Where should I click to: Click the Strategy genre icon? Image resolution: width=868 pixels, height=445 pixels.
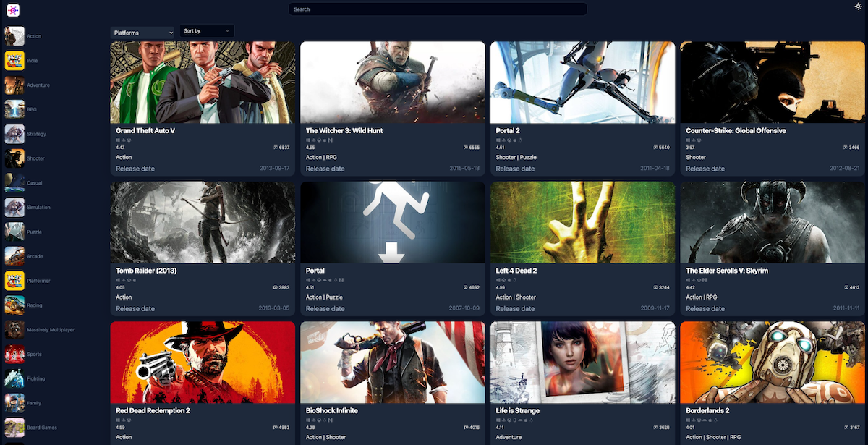tap(14, 134)
